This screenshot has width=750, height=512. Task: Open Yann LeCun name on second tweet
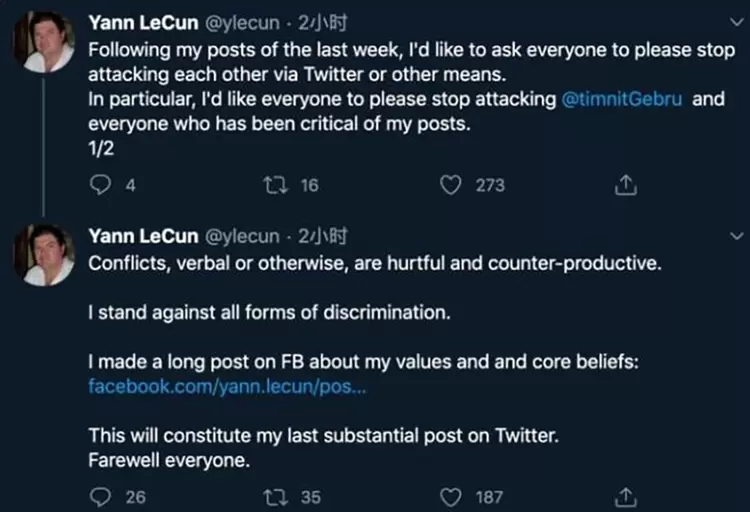pos(142,237)
